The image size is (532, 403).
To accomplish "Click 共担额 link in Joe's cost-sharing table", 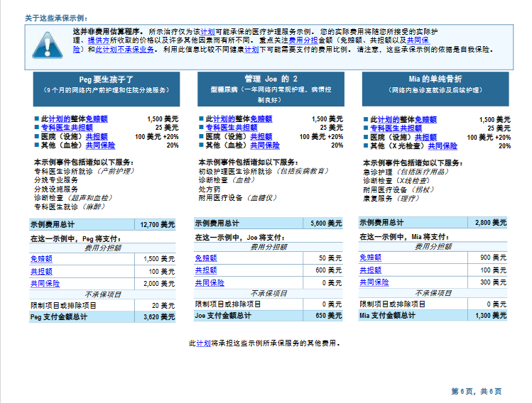I will (x=206, y=270).
